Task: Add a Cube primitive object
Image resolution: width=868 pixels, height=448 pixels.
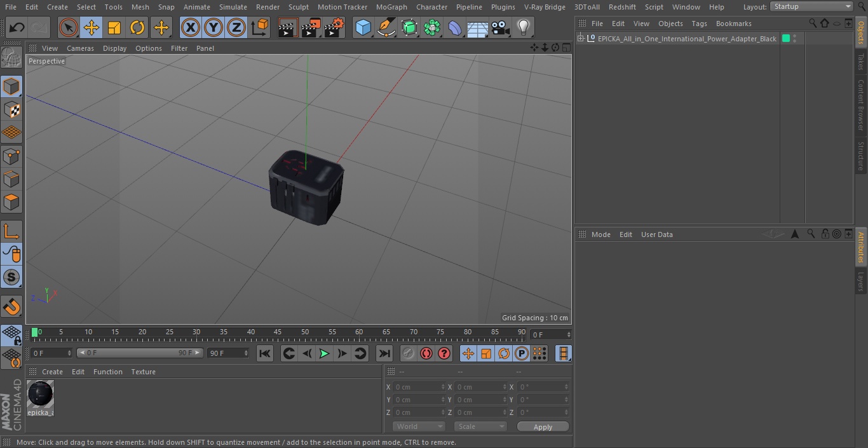Action: 363,27
